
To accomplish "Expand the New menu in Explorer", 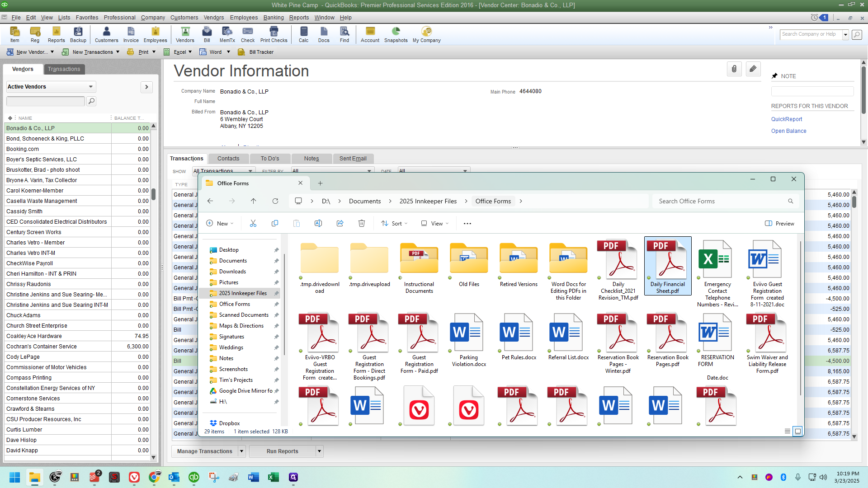I will [220, 223].
